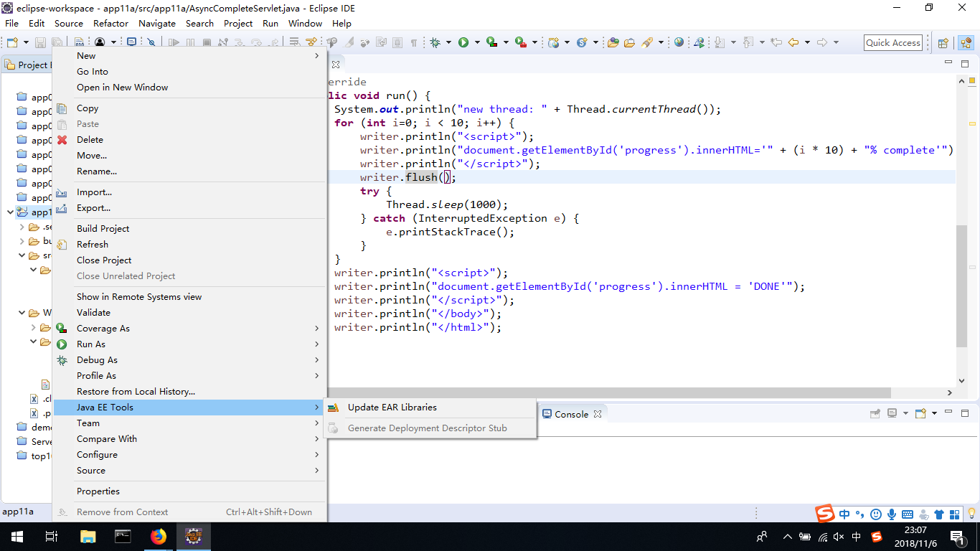980x551 pixels.
Task: Click Properties in context menu
Action: (189, 491)
